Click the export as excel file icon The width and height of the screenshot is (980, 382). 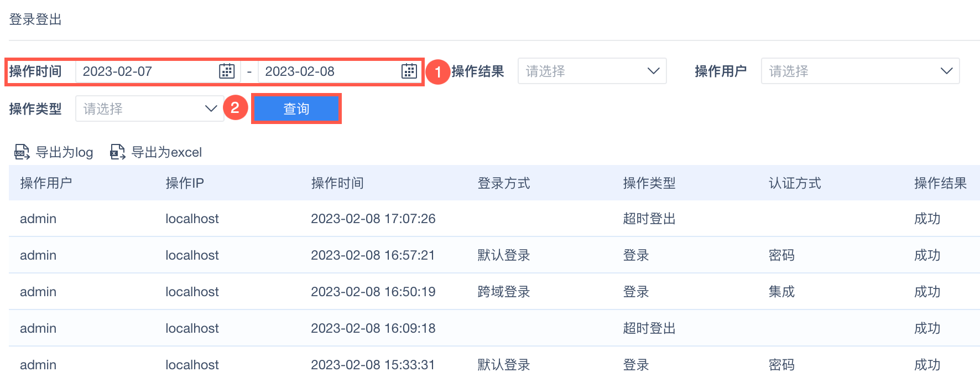coord(117,152)
